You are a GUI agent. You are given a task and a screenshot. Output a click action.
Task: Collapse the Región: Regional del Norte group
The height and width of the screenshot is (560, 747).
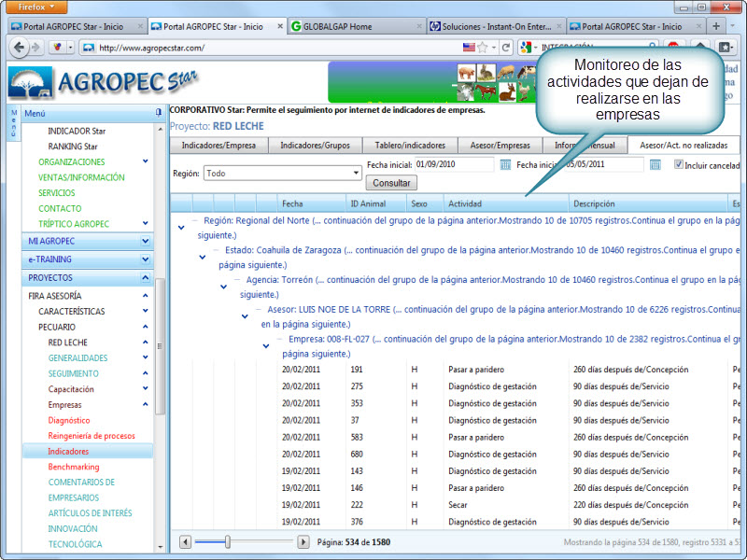181,228
